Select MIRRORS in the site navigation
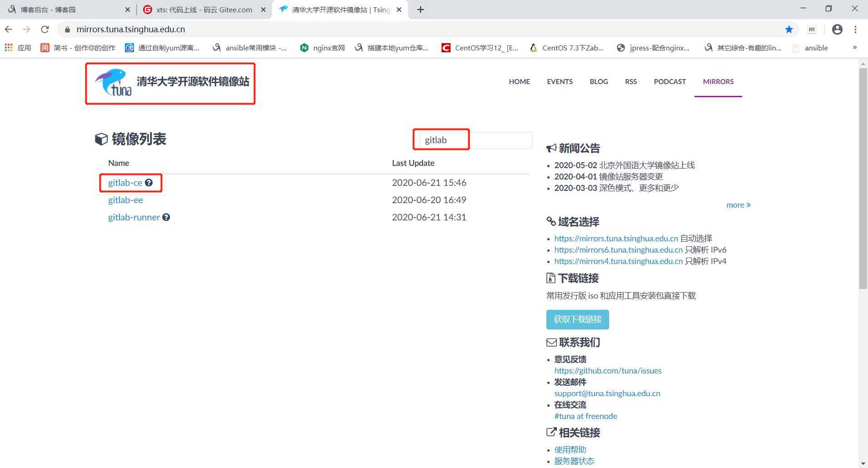The height and width of the screenshot is (468, 868). tap(718, 82)
